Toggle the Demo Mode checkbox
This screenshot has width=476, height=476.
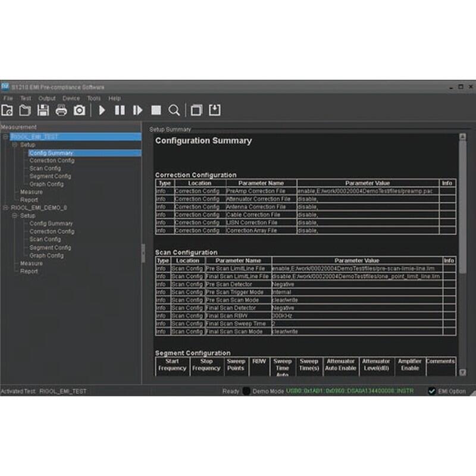pyautogui.click(x=246, y=391)
